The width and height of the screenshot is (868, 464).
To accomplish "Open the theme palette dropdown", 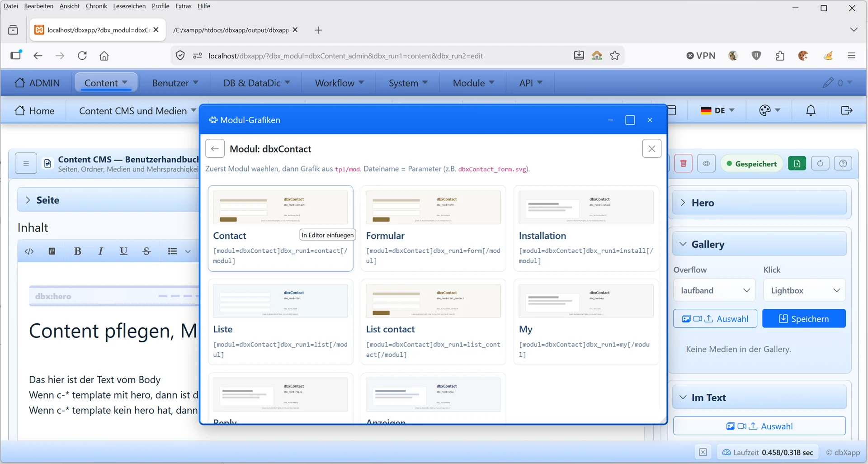I will coord(770,111).
